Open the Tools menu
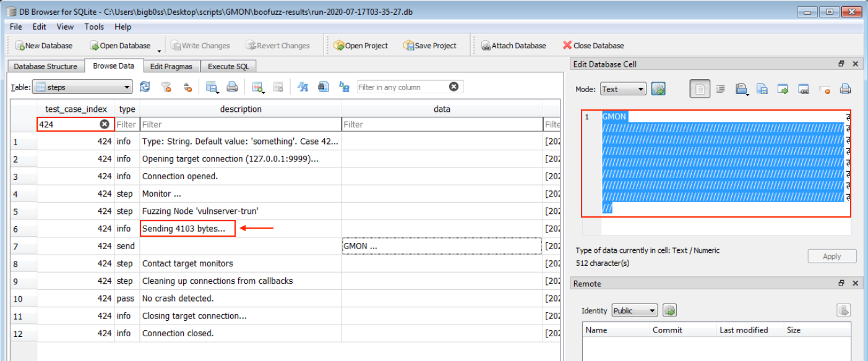Image resolution: width=868 pixels, height=361 pixels. [94, 27]
